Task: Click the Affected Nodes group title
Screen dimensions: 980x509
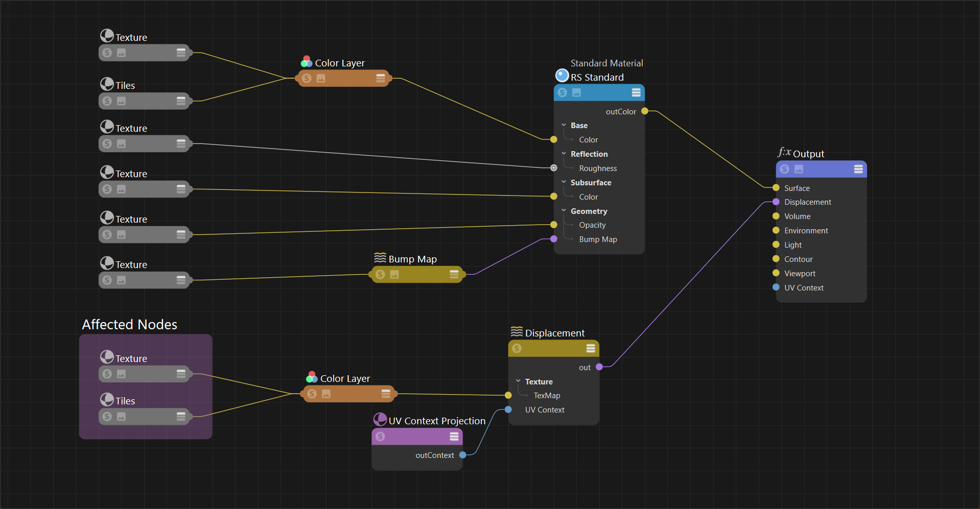Action: pos(130,325)
